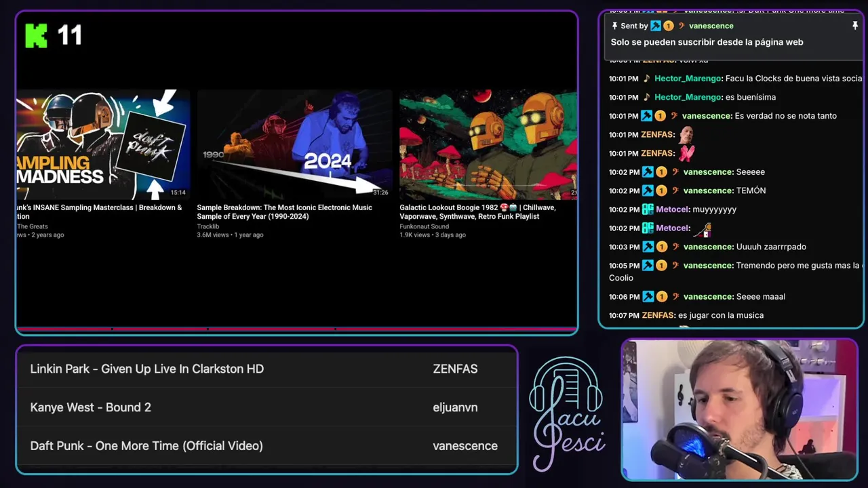Click moderator badge on the 'TEMÓN' message

647,190
